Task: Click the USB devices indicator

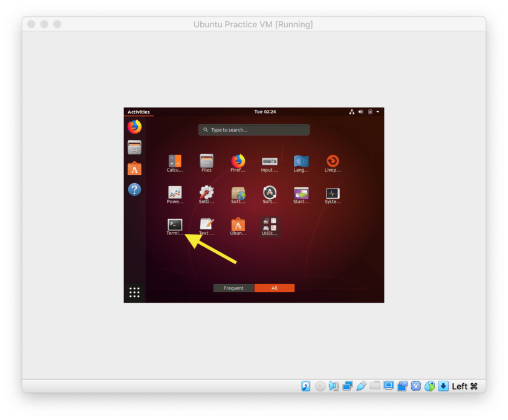Action: point(361,386)
